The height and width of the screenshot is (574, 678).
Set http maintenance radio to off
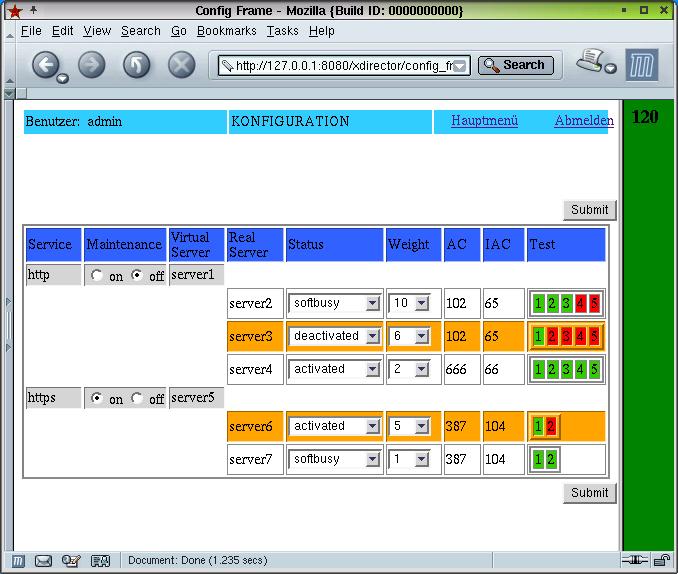pos(137,275)
